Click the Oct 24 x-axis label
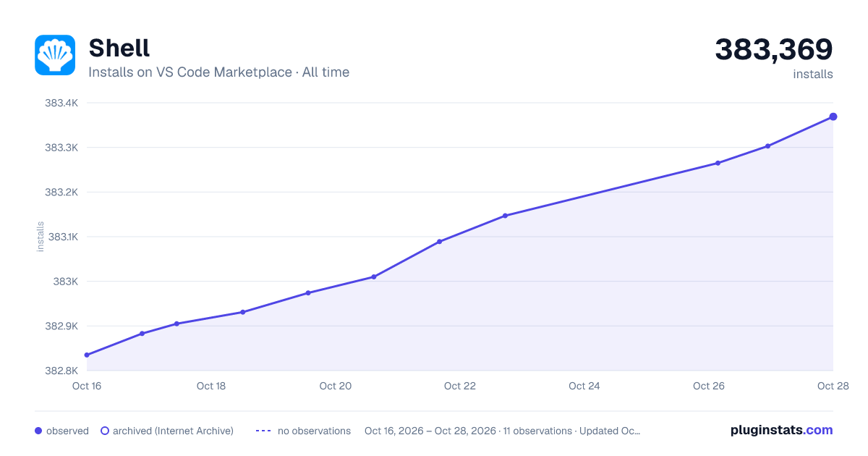The width and height of the screenshot is (868, 456). click(x=584, y=386)
